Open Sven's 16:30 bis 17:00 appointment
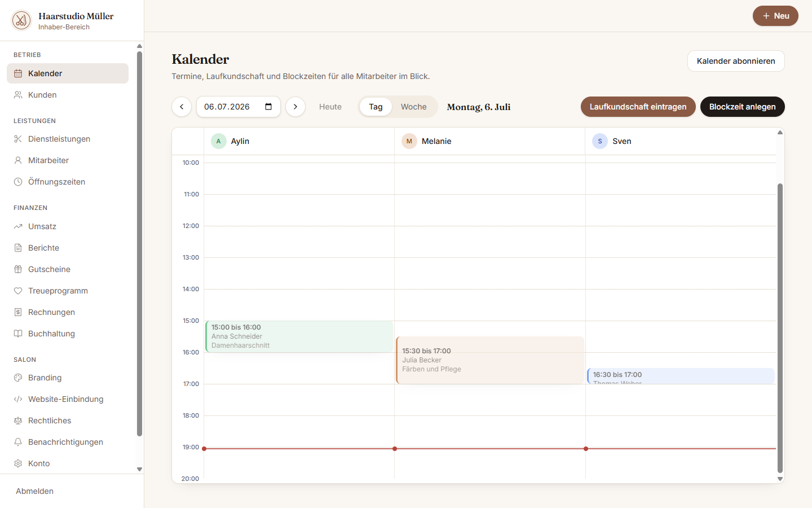812x508 pixels. 681,376
